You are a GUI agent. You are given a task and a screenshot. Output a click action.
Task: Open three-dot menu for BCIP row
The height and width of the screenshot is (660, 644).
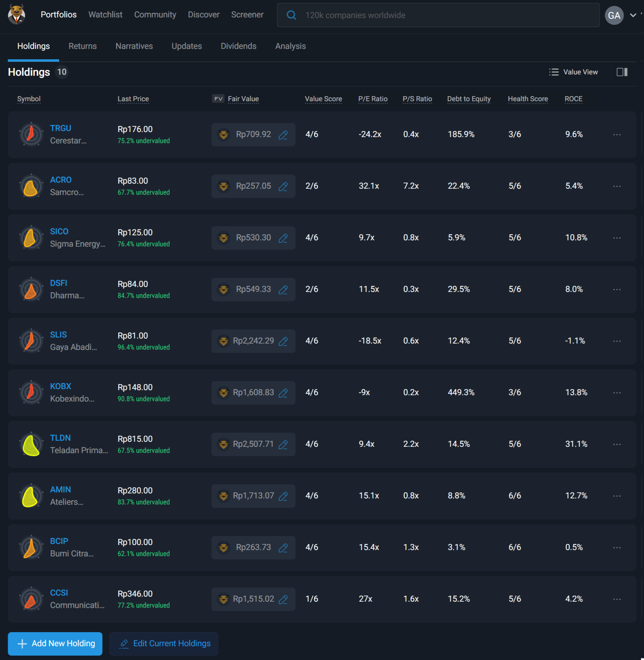tap(617, 547)
